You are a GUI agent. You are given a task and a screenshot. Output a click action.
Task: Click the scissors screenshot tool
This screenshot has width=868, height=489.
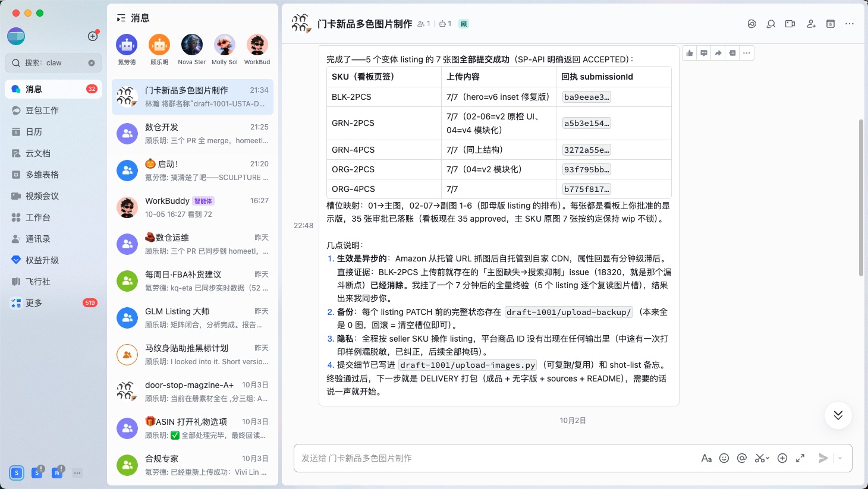759,458
